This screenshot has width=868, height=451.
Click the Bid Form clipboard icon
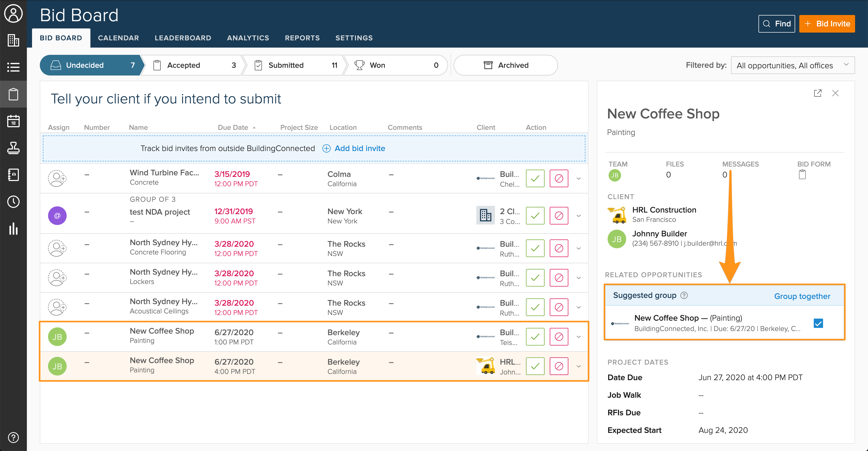(x=802, y=175)
